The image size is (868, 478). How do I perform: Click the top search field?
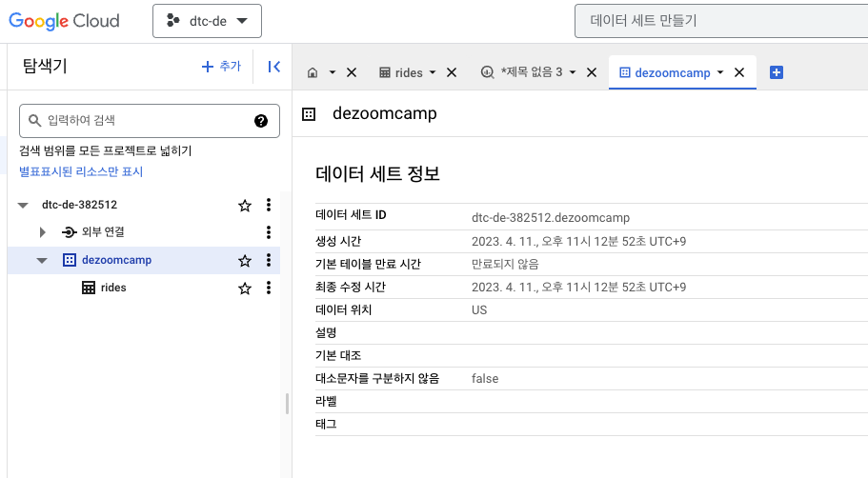[x=720, y=21]
